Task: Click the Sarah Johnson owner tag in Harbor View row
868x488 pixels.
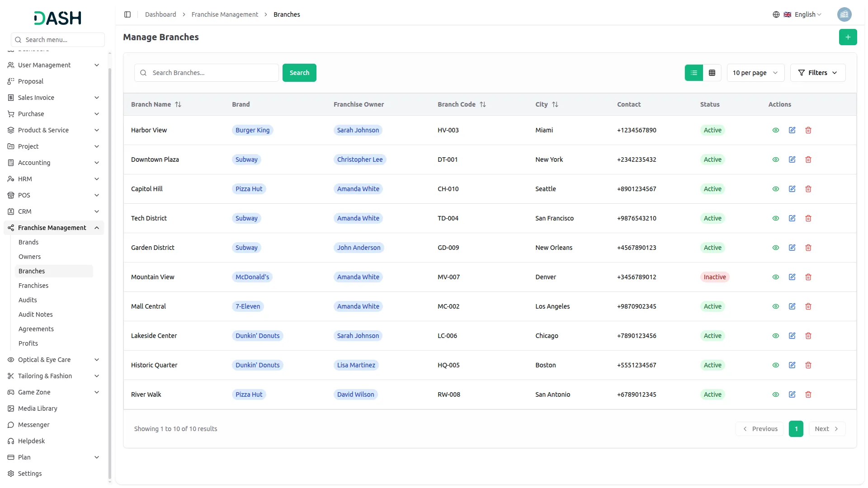Action: pyautogui.click(x=358, y=130)
